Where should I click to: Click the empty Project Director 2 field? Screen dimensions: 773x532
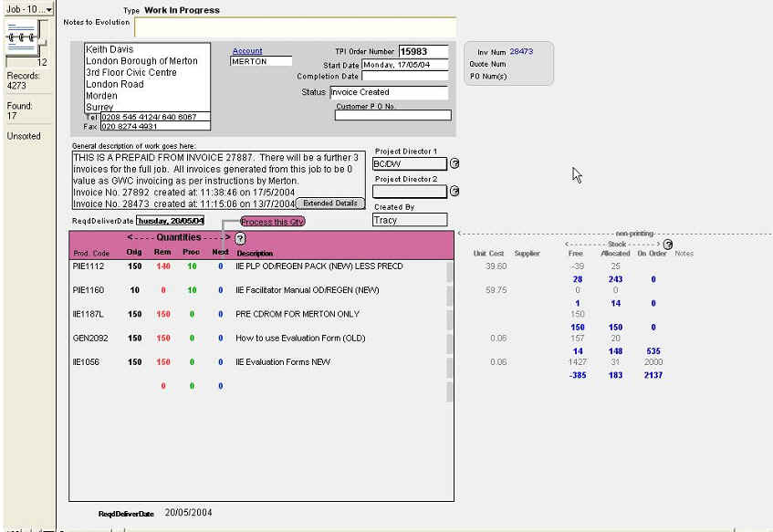tap(409, 192)
